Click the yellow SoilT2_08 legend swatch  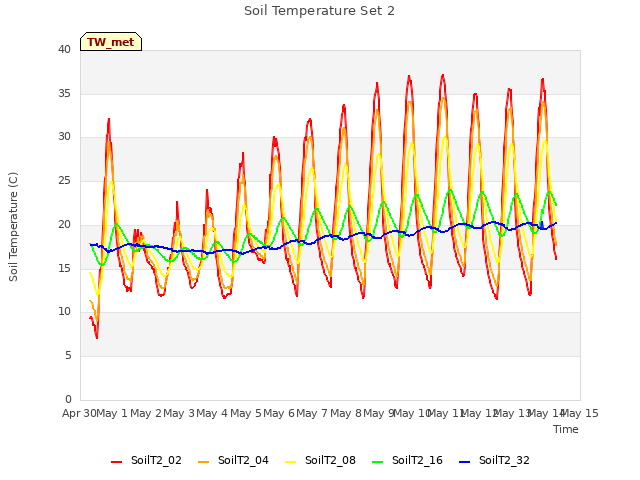pos(290,462)
